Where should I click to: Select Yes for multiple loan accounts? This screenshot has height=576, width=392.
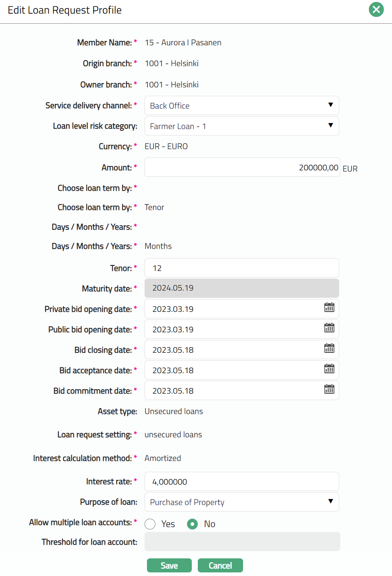tap(150, 524)
